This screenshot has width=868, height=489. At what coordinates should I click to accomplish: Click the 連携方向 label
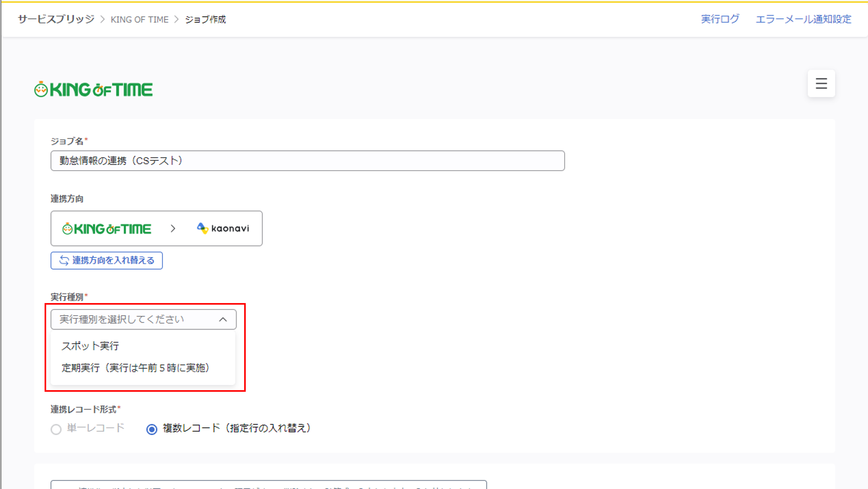[67, 199]
